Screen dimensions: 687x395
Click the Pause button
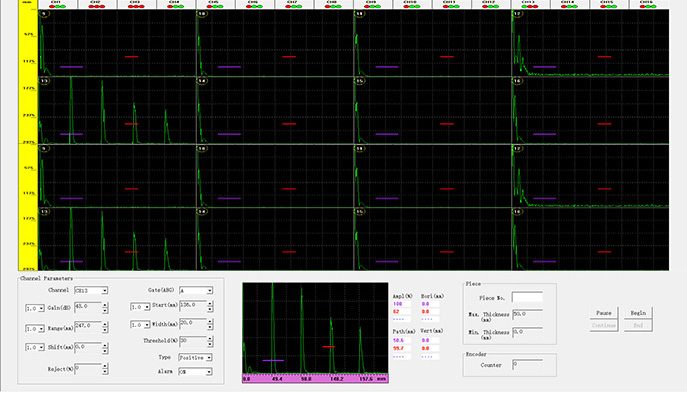603,313
